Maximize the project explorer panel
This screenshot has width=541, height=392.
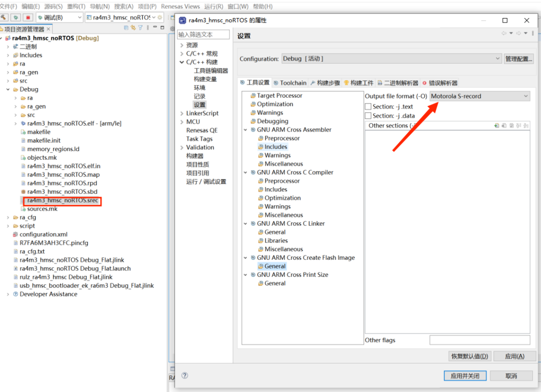coord(162,28)
